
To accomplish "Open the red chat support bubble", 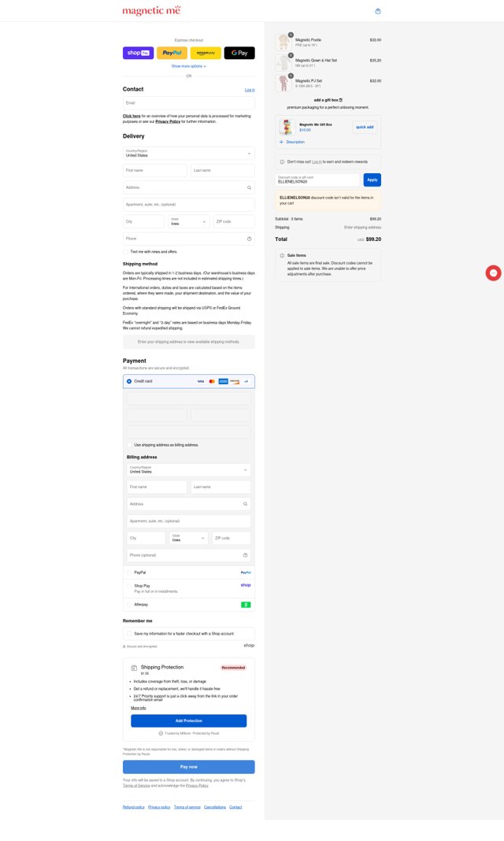I will 493,273.
